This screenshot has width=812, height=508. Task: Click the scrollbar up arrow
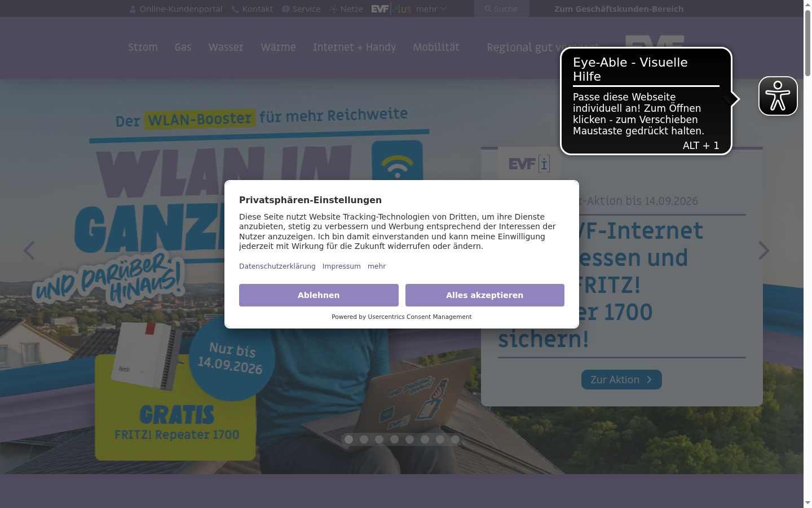pyautogui.click(x=807, y=5)
